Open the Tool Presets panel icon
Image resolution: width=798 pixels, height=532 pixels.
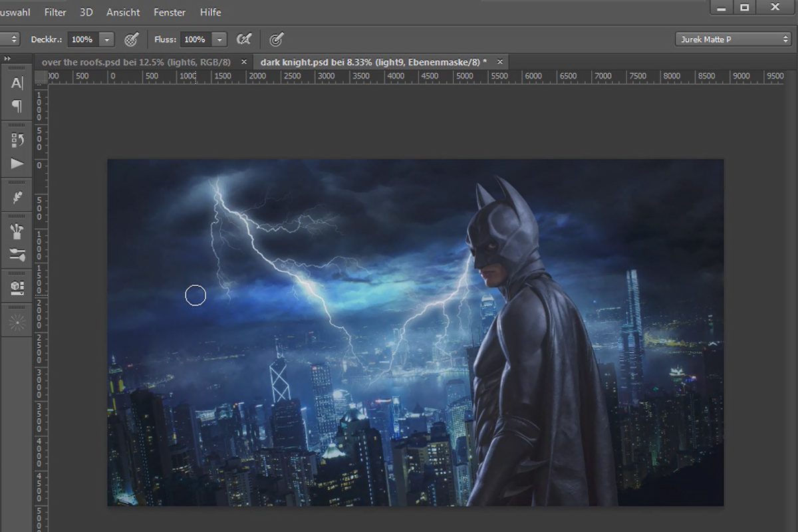(x=17, y=254)
